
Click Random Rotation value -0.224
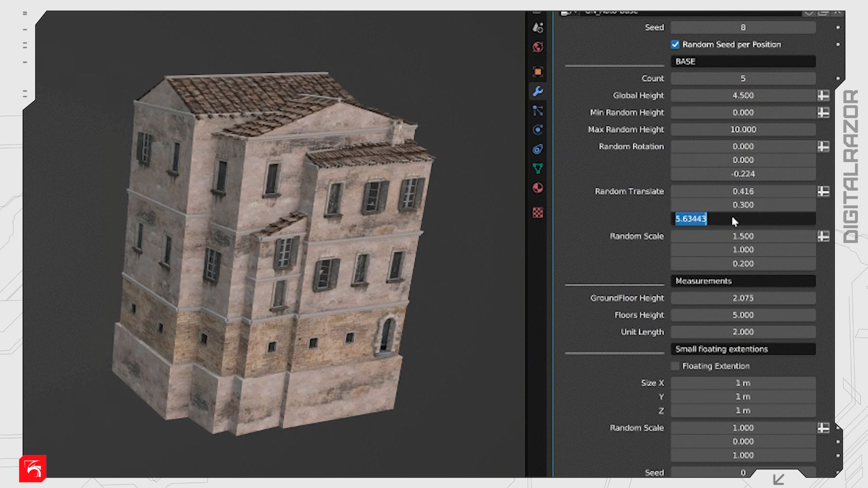(743, 174)
